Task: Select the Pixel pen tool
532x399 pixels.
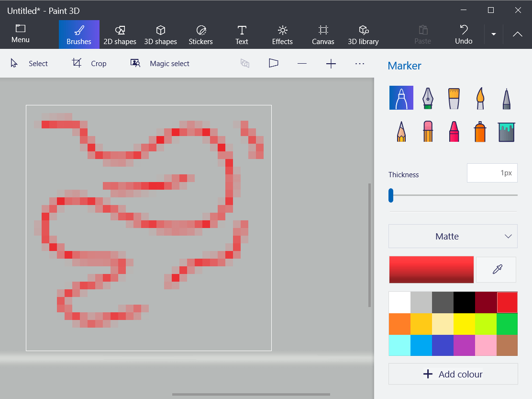Action: point(506,98)
